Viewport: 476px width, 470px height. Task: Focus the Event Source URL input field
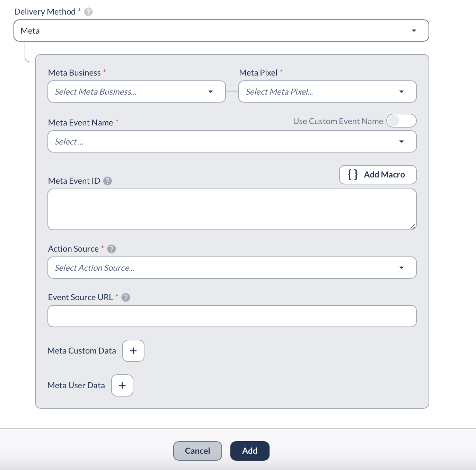tap(232, 316)
